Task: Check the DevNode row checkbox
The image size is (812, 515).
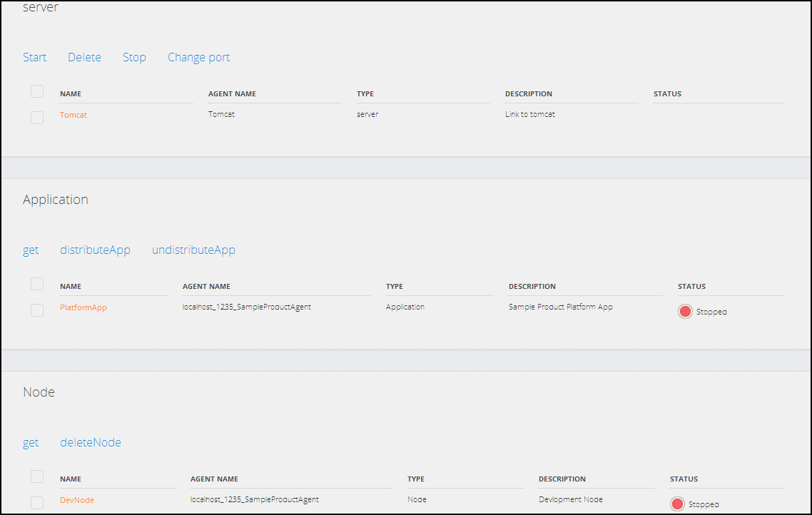Action: 36,502
